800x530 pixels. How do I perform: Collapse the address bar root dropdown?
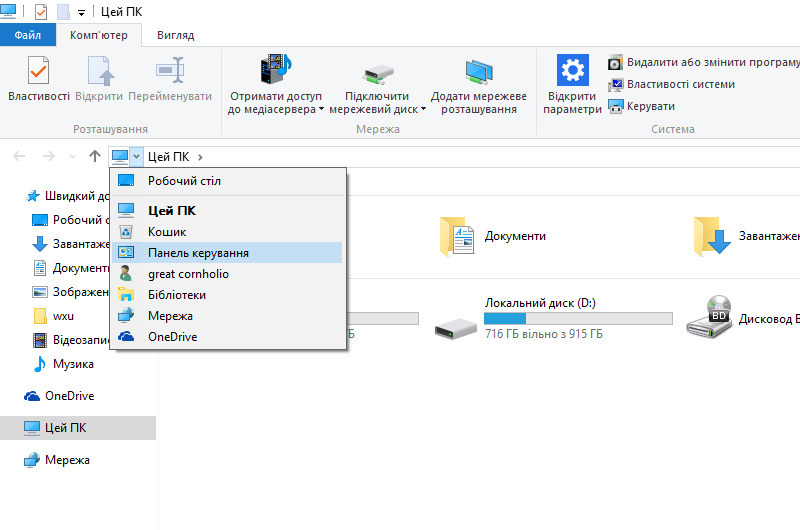[x=136, y=157]
